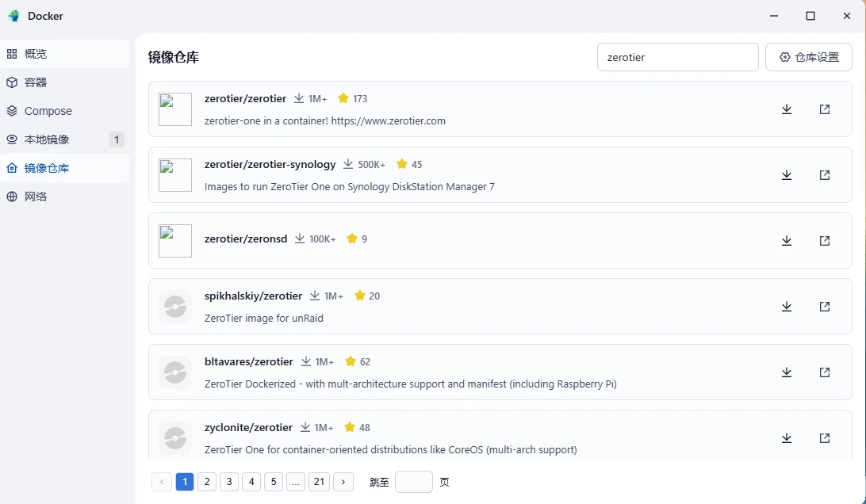Open zerotier/zerotier-synology in external link

tap(825, 175)
